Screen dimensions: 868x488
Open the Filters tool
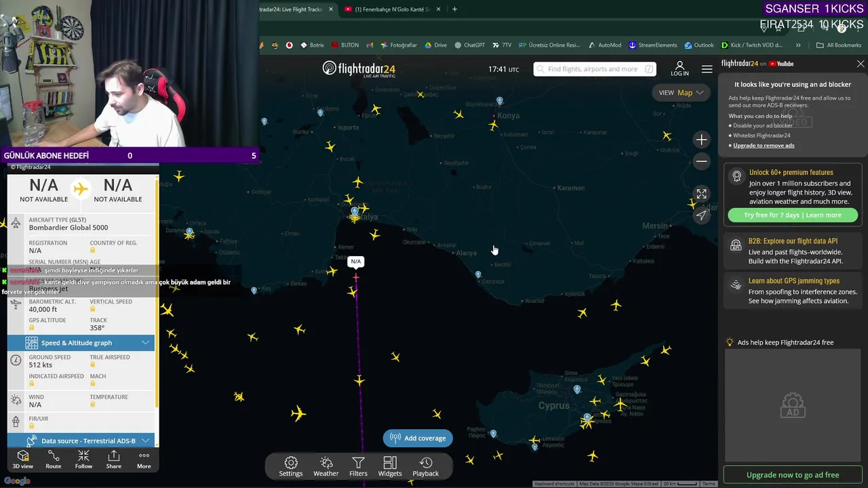(x=358, y=466)
